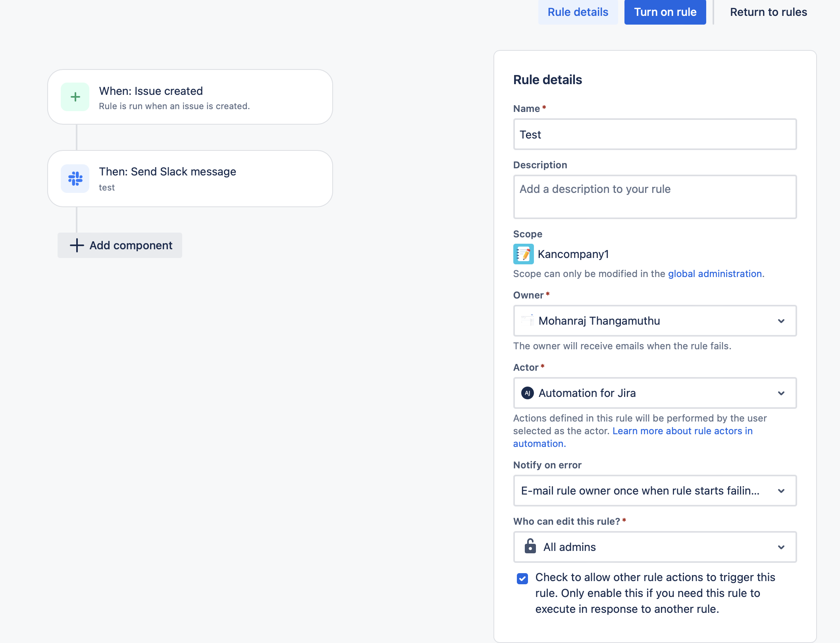This screenshot has height=643, width=840.
Task: Click the Slack logo icon
Action: (x=75, y=179)
